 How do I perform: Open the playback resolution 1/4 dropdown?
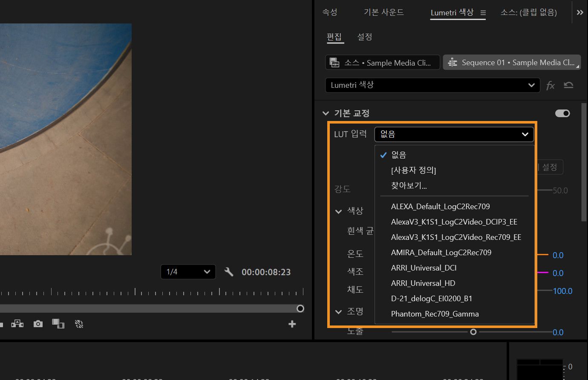[x=188, y=272]
